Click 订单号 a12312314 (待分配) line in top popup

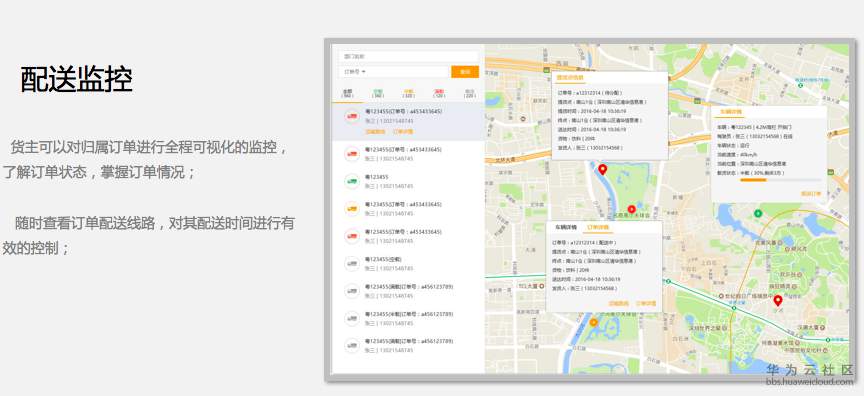[x=590, y=93]
